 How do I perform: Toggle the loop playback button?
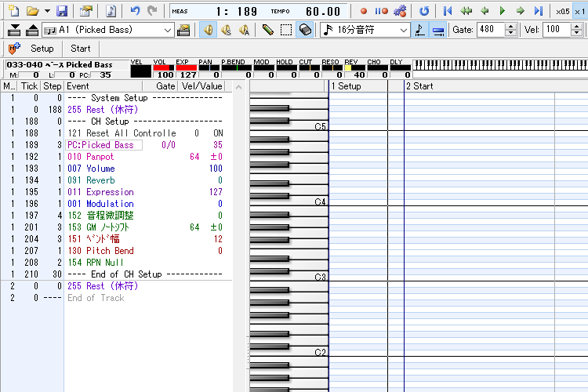click(x=424, y=11)
